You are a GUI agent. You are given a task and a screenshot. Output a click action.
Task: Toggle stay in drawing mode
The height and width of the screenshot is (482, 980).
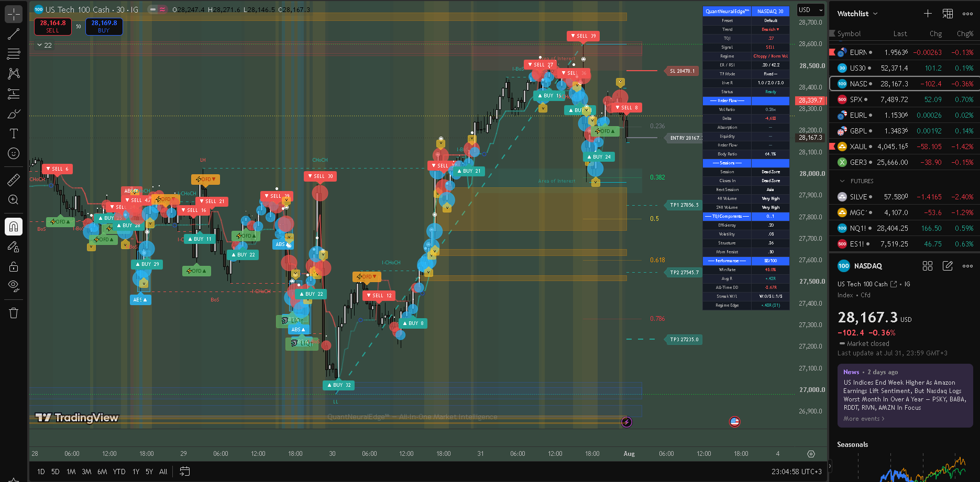pos(14,246)
